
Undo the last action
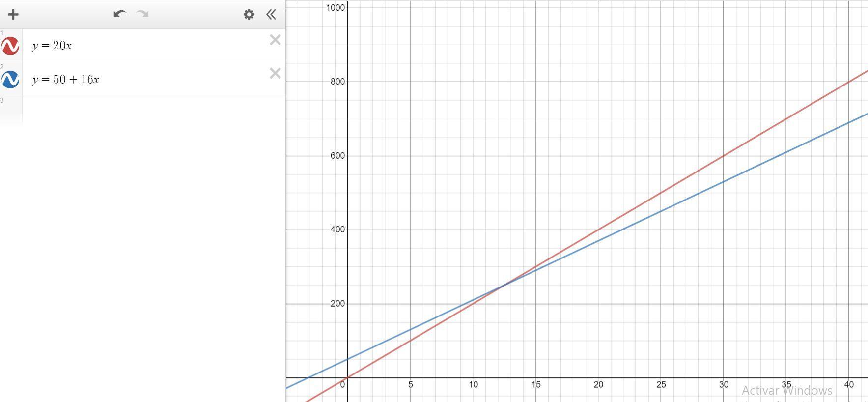[119, 14]
